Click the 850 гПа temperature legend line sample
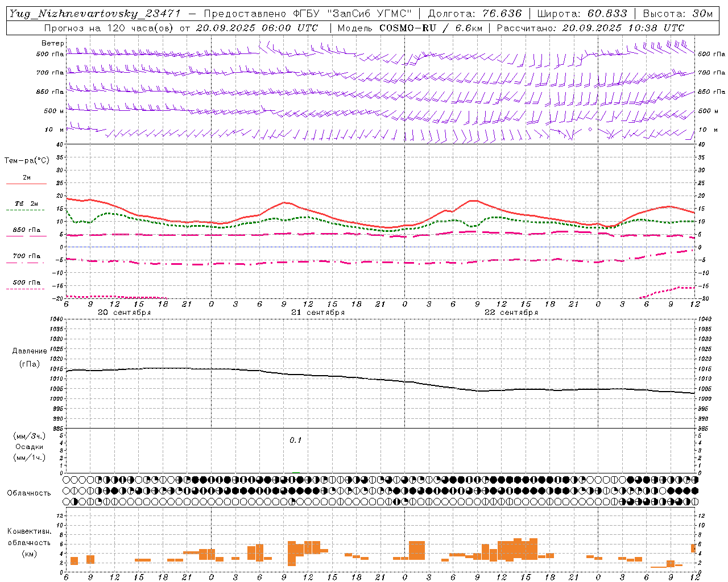The height and width of the screenshot is (582, 728). point(26,236)
